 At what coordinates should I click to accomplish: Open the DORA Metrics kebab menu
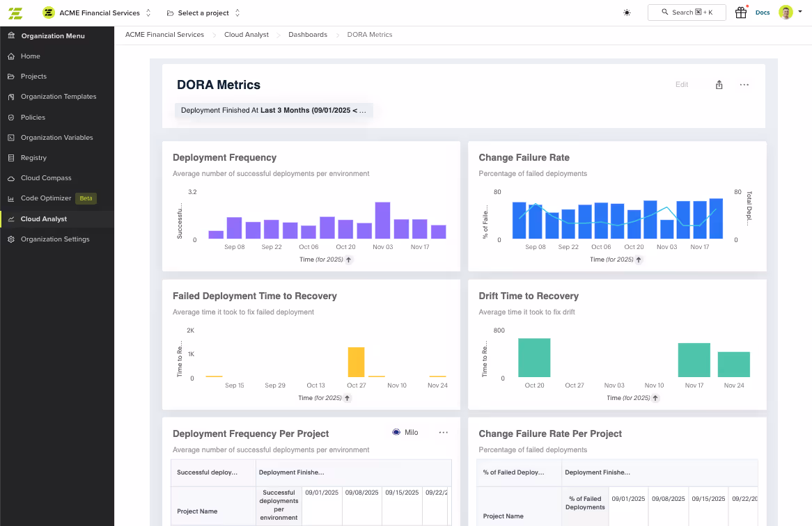[x=744, y=84]
